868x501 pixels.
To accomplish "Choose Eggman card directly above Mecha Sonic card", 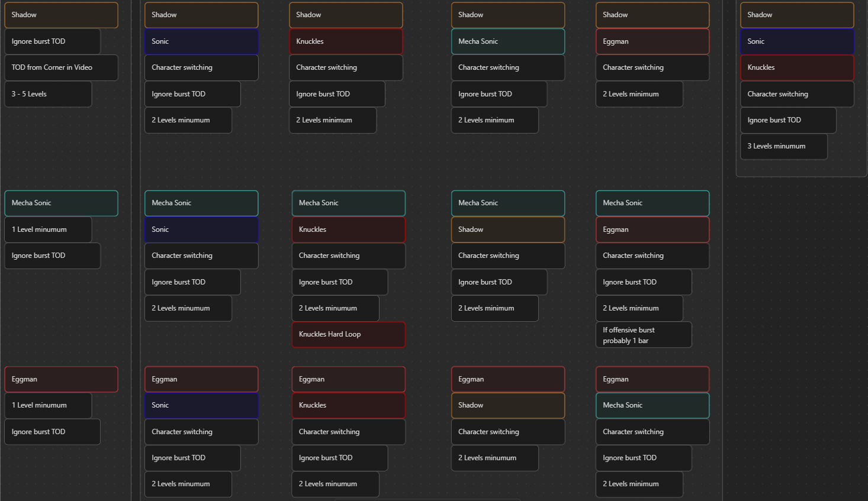I will click(x=652, y=379).
